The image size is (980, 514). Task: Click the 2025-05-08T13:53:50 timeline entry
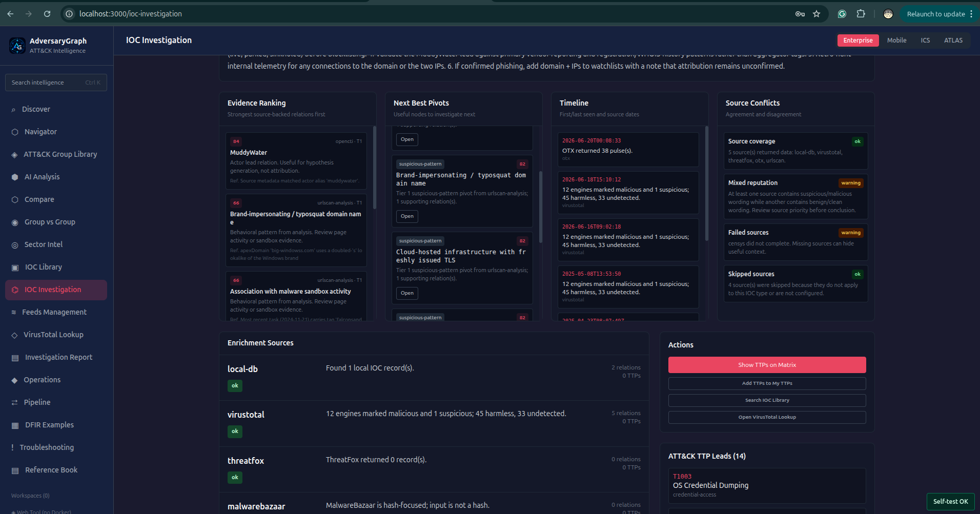coord(628,287)
